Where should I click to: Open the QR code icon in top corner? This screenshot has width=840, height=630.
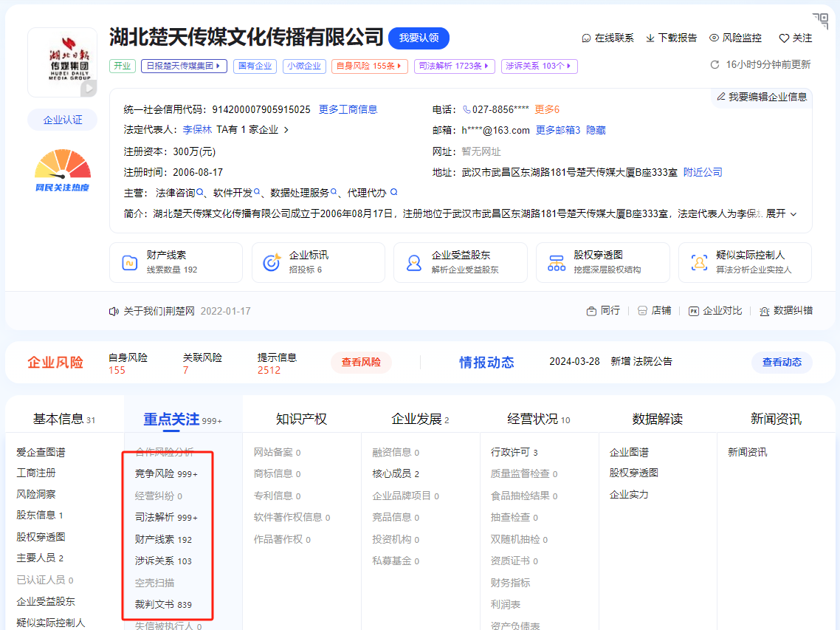[x=821, y=21]
